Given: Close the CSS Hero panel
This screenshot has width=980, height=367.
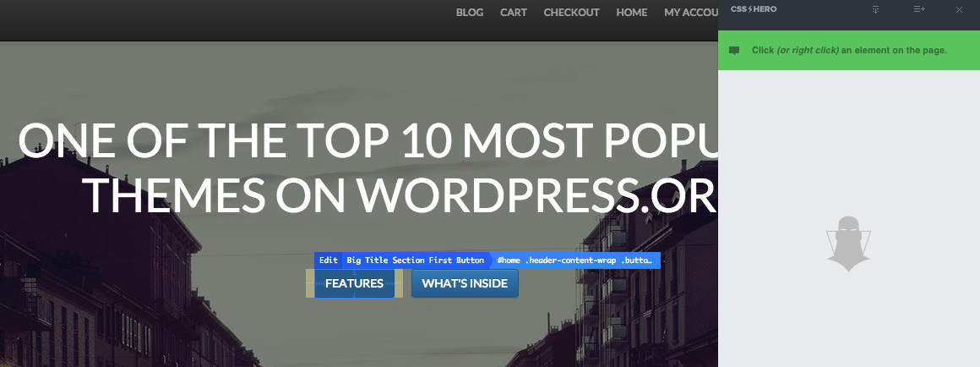Looking at the screenshot, I should pyautogui.click(x=960, y=9).
